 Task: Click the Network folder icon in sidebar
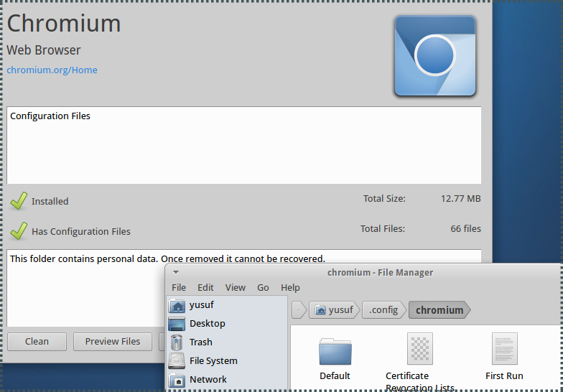177,380
